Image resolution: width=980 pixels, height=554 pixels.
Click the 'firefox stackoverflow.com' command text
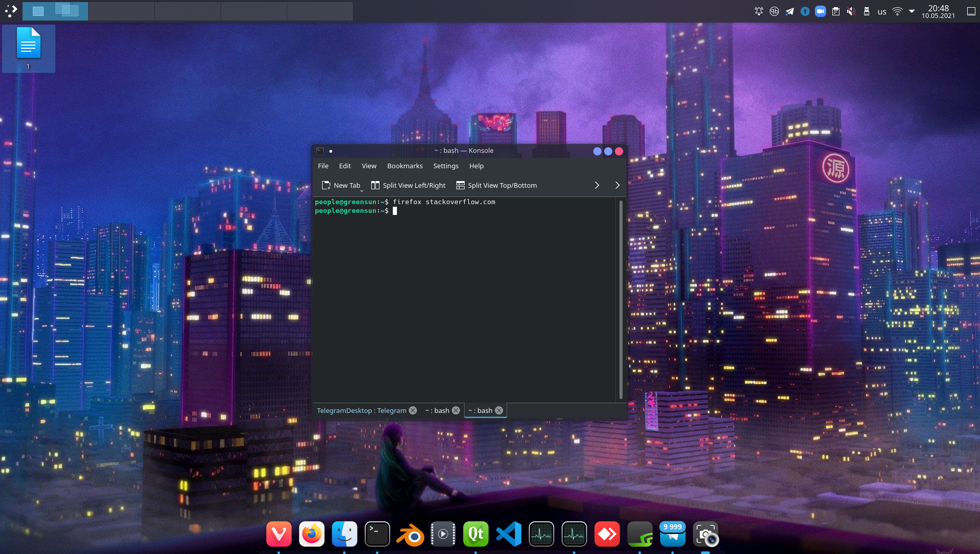(x=444, y=202)
